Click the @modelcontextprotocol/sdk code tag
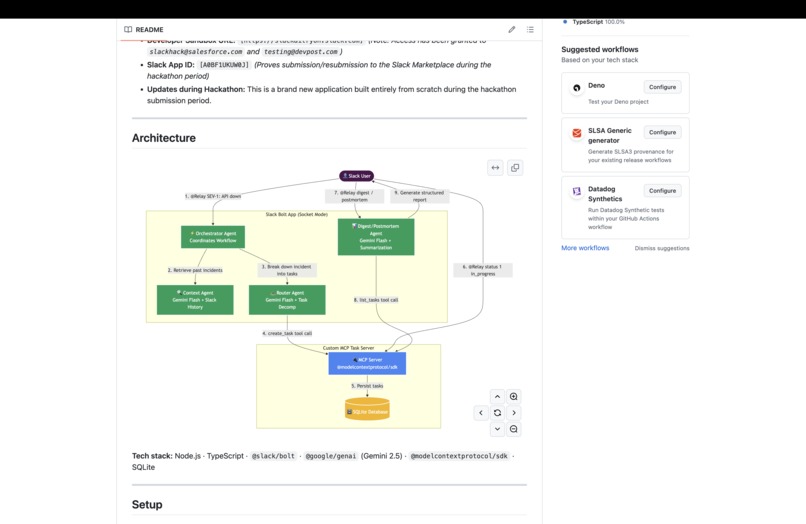Image resolution: width=806 pixels, height=524 pixels. click(459, 456)
